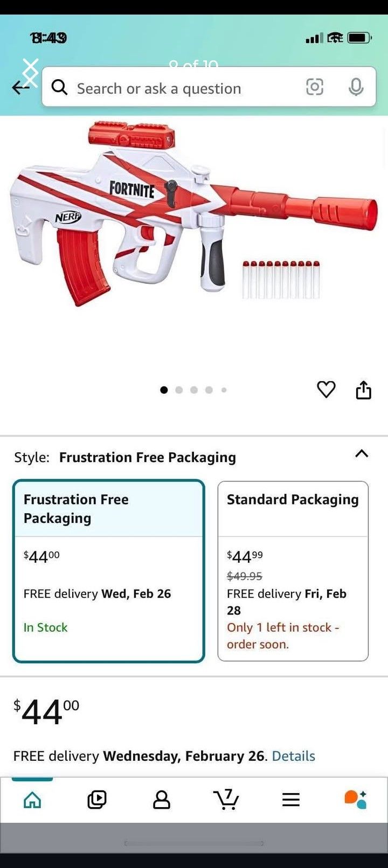Tap the Nerf Fortnite blaster image
Image resolution: width=388 pixels, height=868 pixels.
click(194, 215)
